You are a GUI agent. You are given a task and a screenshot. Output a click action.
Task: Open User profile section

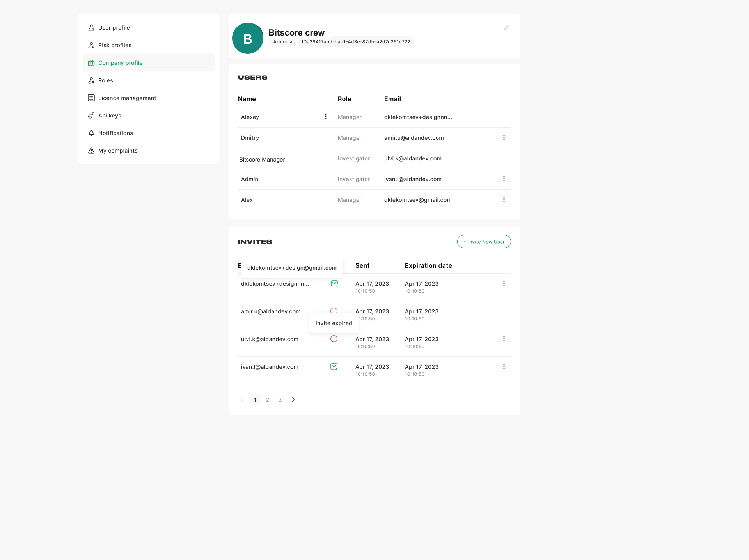tap(149, 28)
